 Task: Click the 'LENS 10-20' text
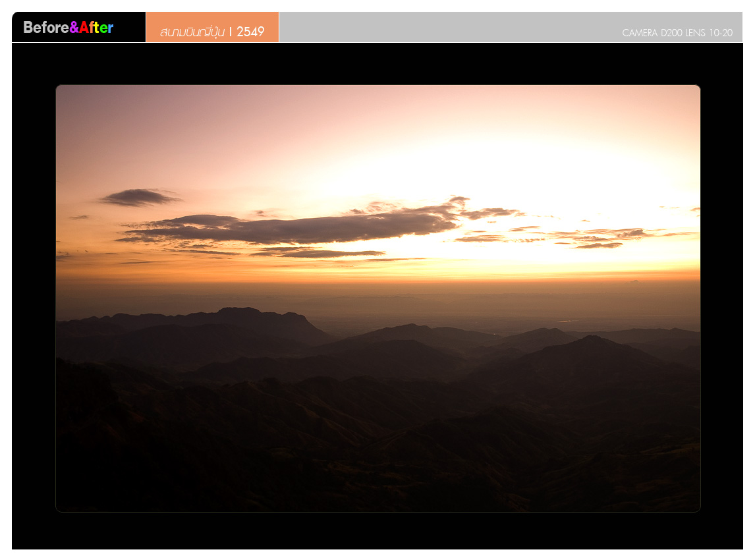click(x=709, y=33)
